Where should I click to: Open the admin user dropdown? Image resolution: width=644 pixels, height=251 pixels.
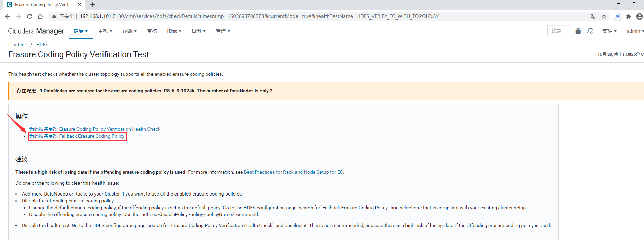635,31
